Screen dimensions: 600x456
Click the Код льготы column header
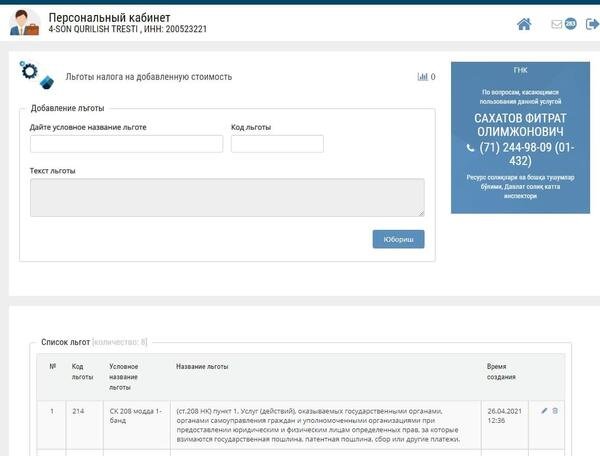[83, 372]
